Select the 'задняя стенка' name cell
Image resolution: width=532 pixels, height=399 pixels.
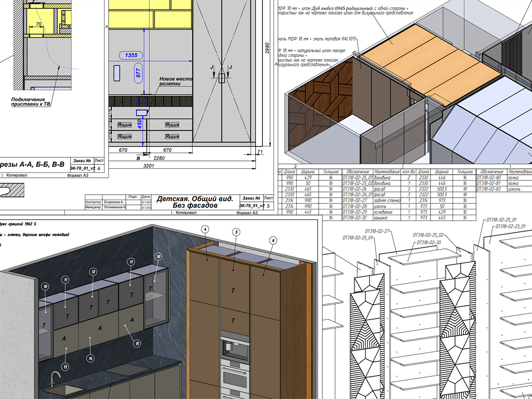point(387,200)
